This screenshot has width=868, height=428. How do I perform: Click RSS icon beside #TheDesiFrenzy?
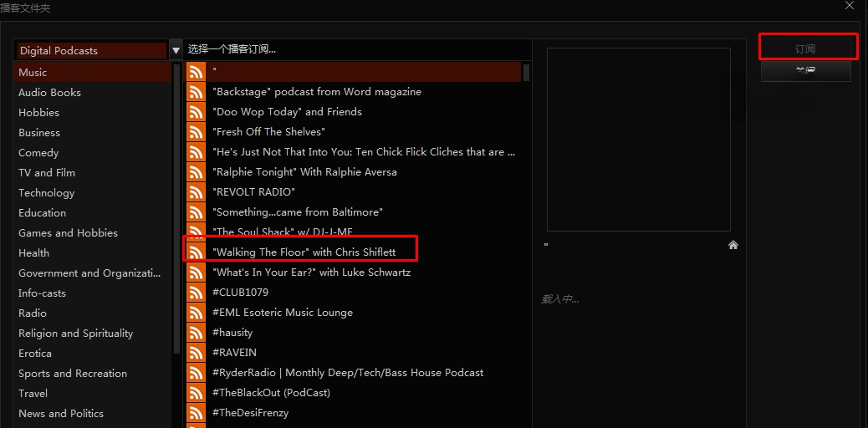pyautogui.click(x=196, y=413)
